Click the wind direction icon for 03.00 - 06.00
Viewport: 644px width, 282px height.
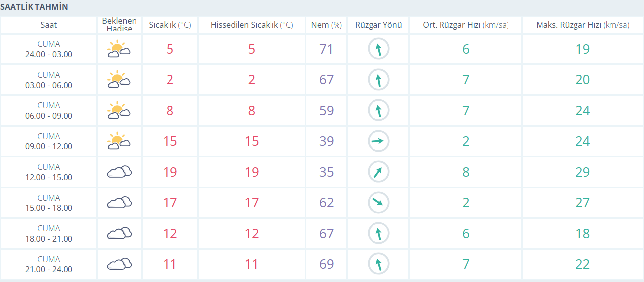[378, 80]
